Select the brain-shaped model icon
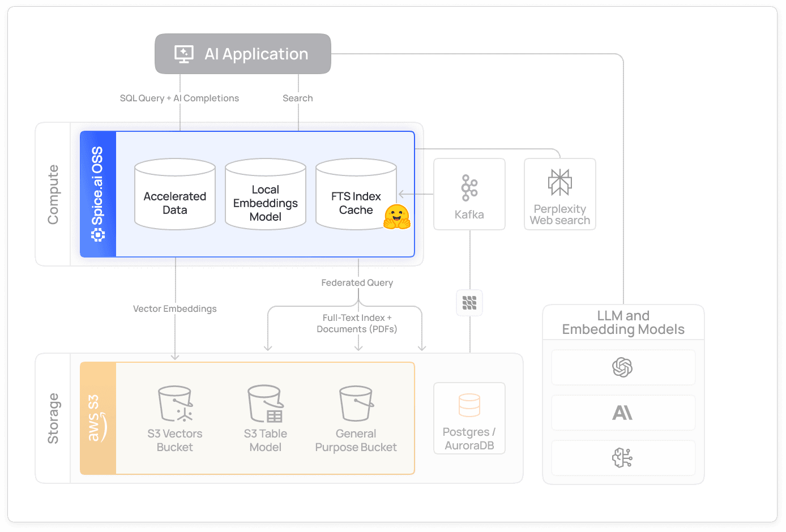 tap(623, 458)
